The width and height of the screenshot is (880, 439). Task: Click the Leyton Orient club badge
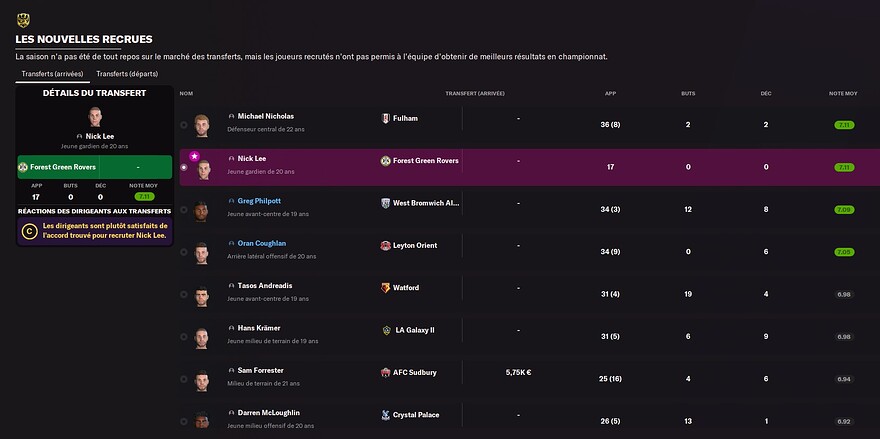pos(386,245)
